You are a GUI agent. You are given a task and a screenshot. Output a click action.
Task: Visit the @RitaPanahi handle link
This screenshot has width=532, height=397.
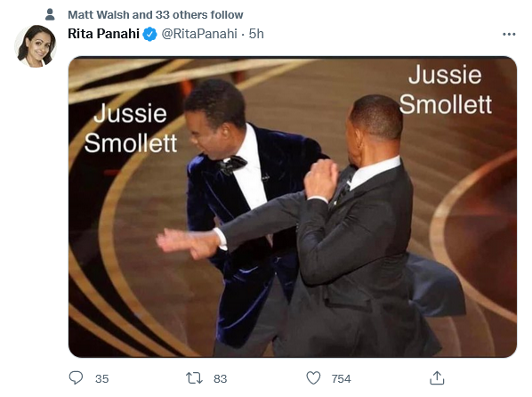199,34
